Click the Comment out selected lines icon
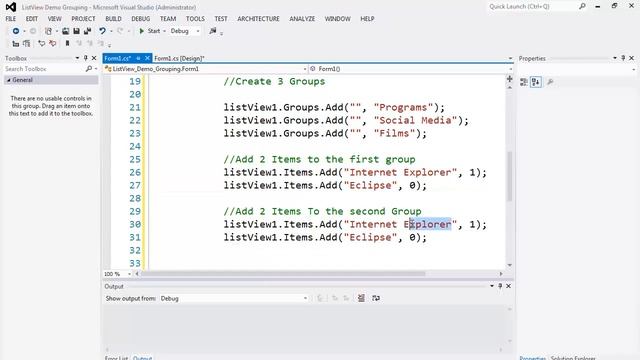This screenshot has width=640, height=360. pyautogui.click(x=41, y=43)
